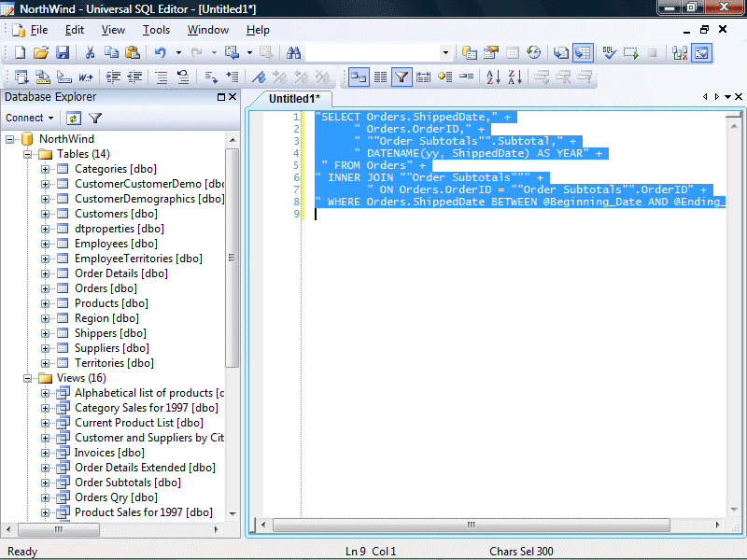Click the Open folder toolbar icon

coord(41,52)
